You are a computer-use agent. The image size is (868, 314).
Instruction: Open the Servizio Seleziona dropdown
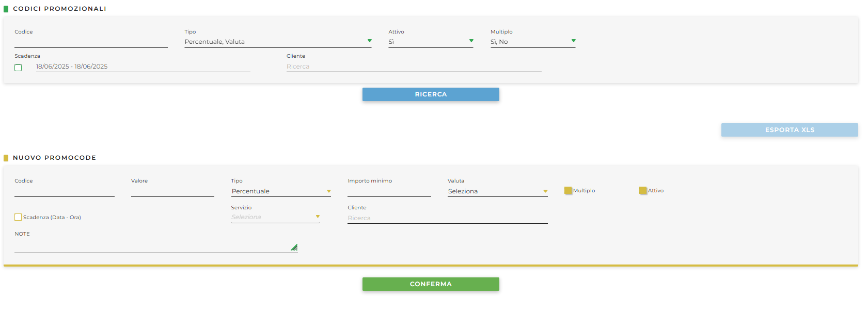pos(275,217)
